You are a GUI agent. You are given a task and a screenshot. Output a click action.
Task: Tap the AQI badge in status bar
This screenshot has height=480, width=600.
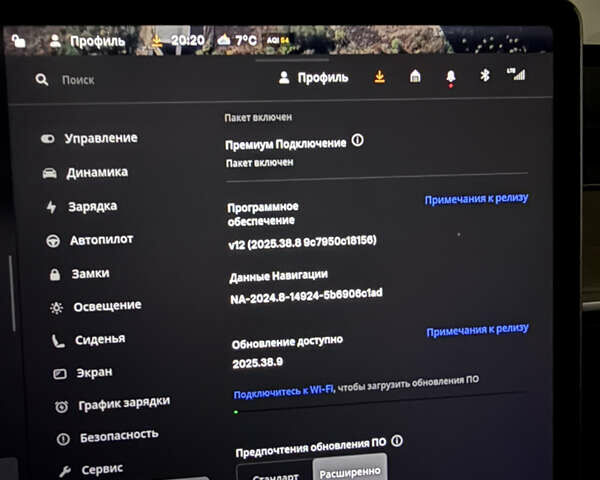click(x=278, y=40)
